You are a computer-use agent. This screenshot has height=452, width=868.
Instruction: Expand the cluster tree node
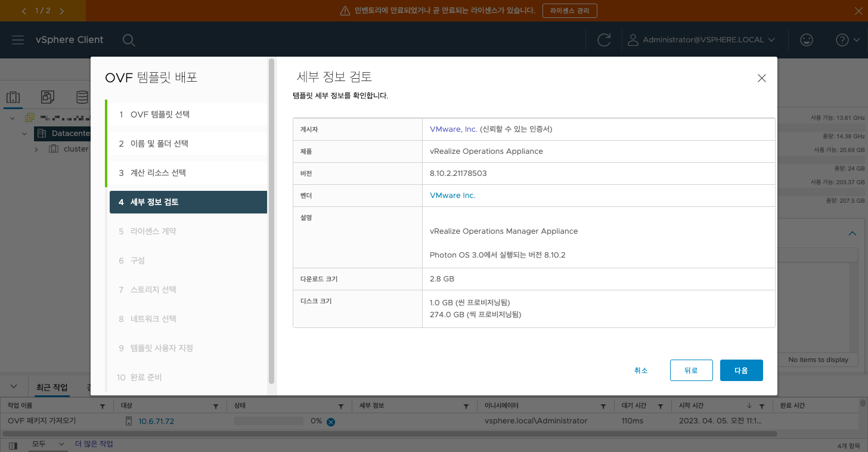[36, 149]
